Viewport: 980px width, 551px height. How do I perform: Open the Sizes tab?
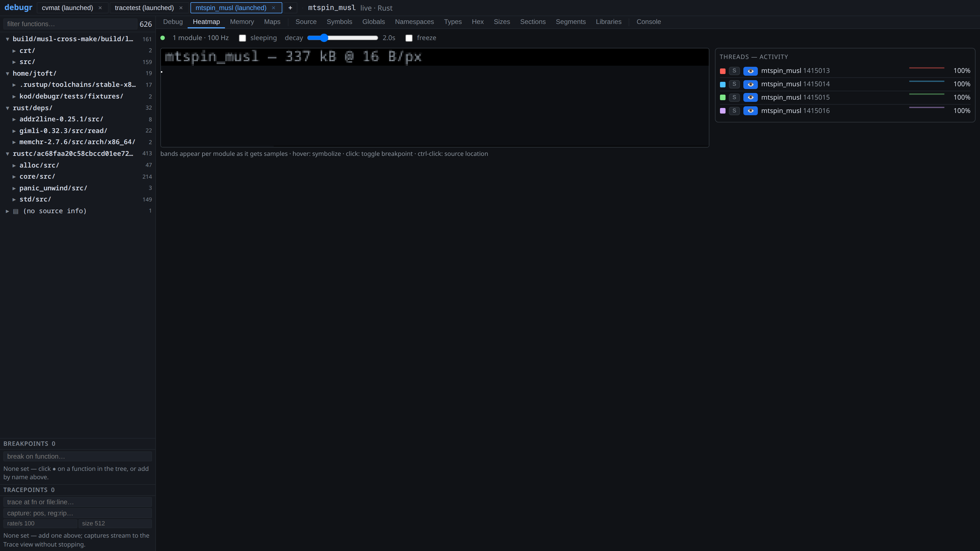(501, 22)
